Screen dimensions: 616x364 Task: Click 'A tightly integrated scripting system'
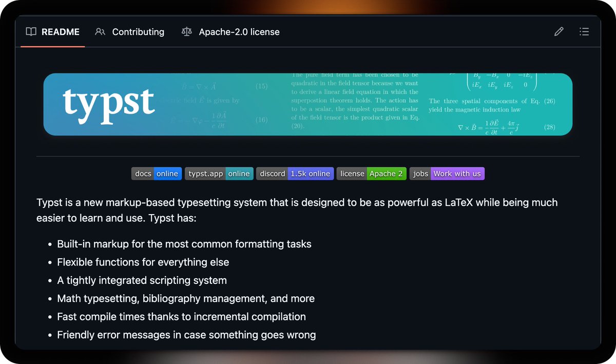tap(142, 280)
